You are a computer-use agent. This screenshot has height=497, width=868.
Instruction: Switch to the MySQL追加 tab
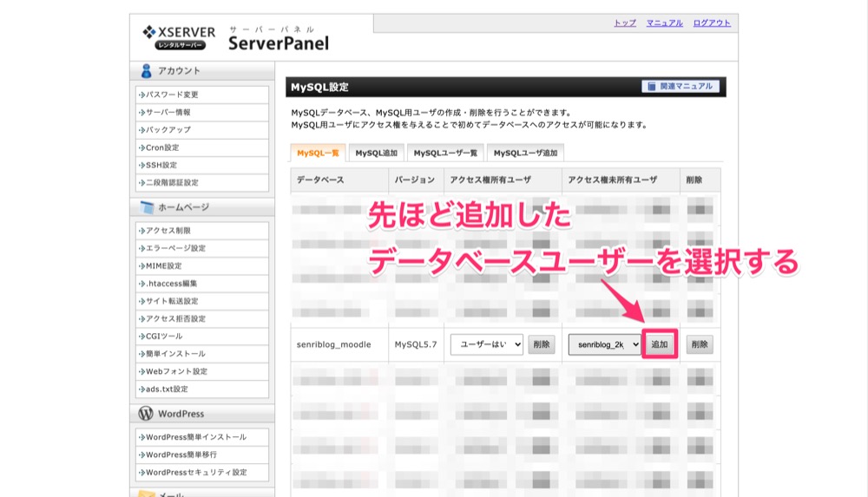pyautogui.click(x=377, y=153)
